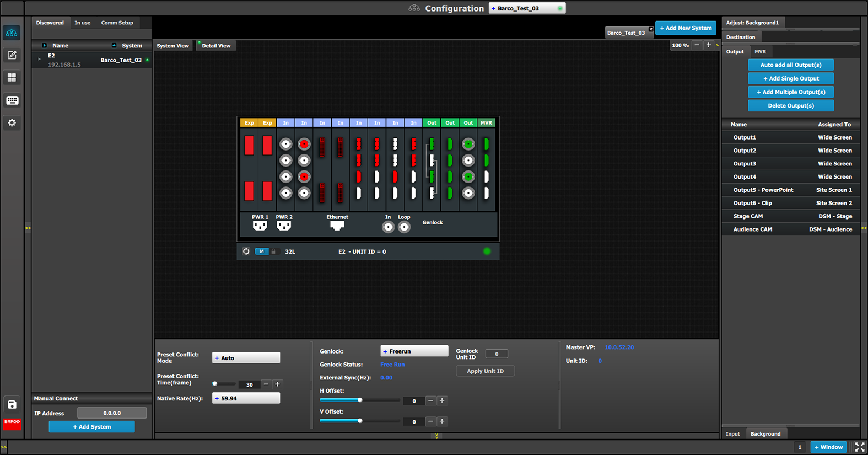Switch to the In use tab
Screen dimensions: 868x455
[82, 23]
